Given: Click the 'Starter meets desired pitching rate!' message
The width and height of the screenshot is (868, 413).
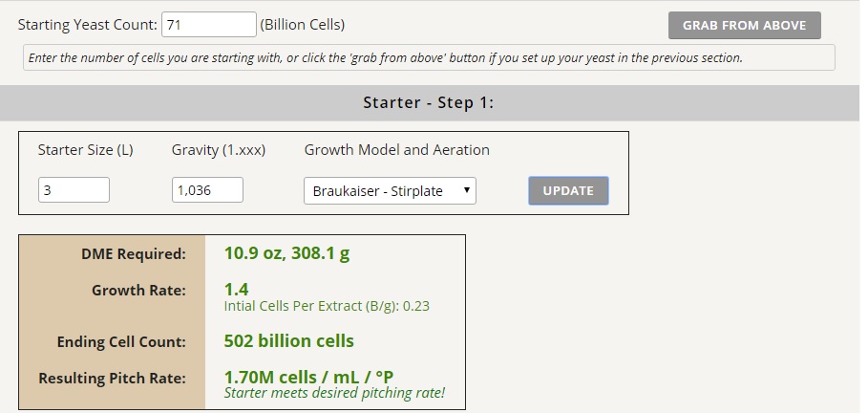Looking at the screenshot, I should (334, 393).
